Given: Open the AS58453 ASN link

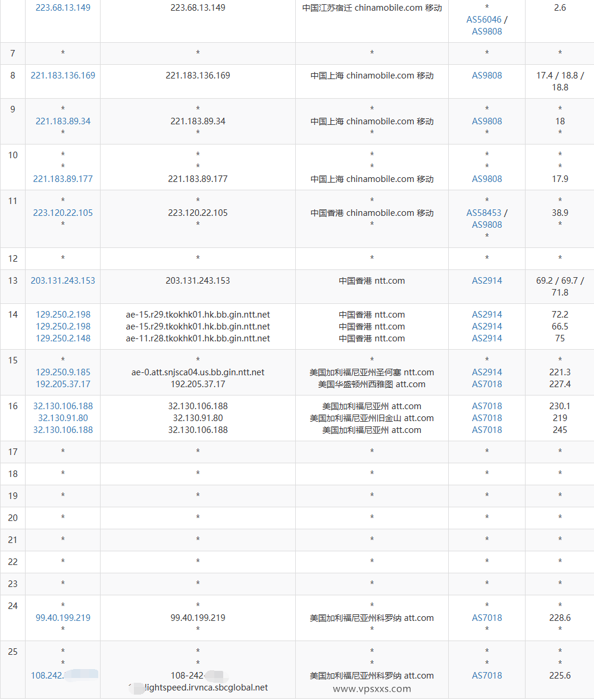Looking at the screenshot, I should [x=483, y=213].
